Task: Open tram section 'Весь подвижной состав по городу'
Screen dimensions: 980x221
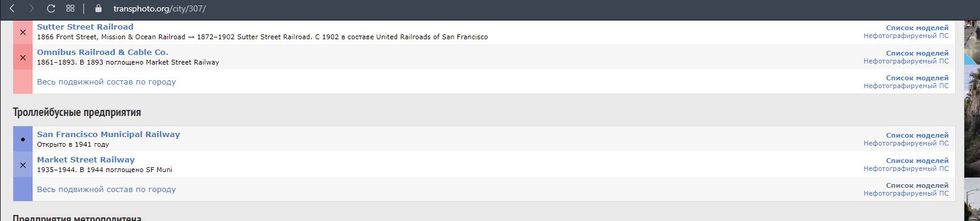Action: click(106, 82)
